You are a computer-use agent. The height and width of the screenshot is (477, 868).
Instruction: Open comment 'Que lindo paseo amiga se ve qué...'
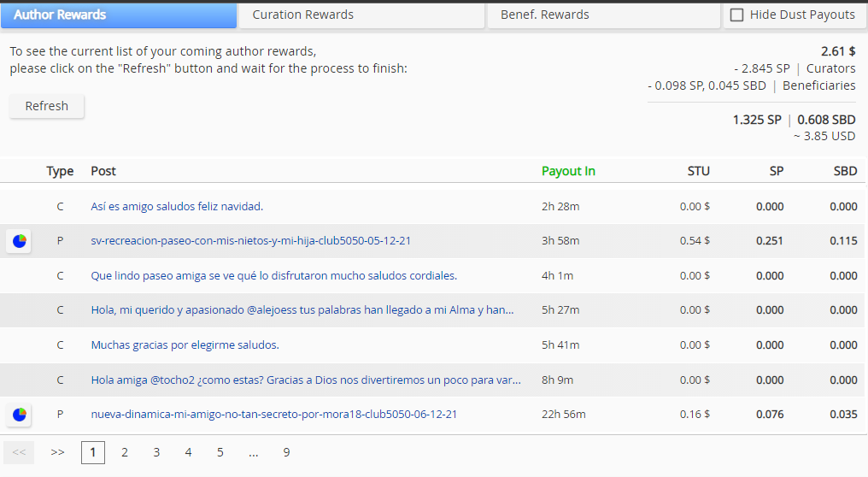tap(274, 275)
